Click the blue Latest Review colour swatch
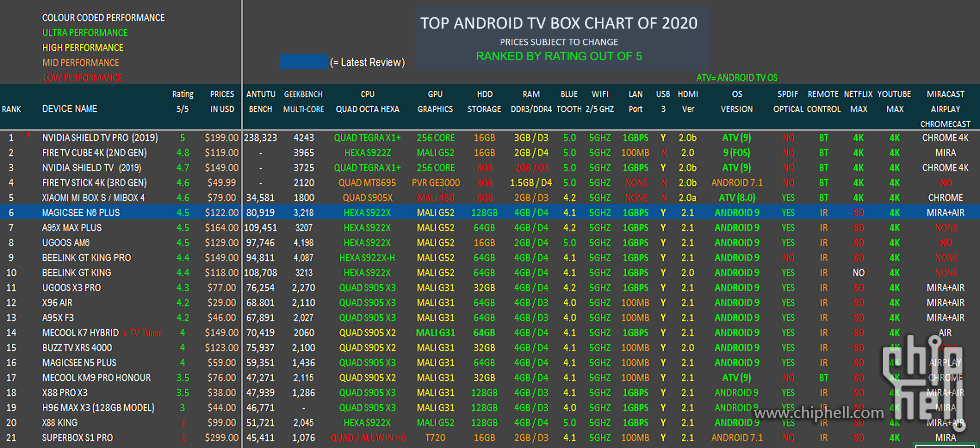Screen dimensions: 980x448 [303, 61]
